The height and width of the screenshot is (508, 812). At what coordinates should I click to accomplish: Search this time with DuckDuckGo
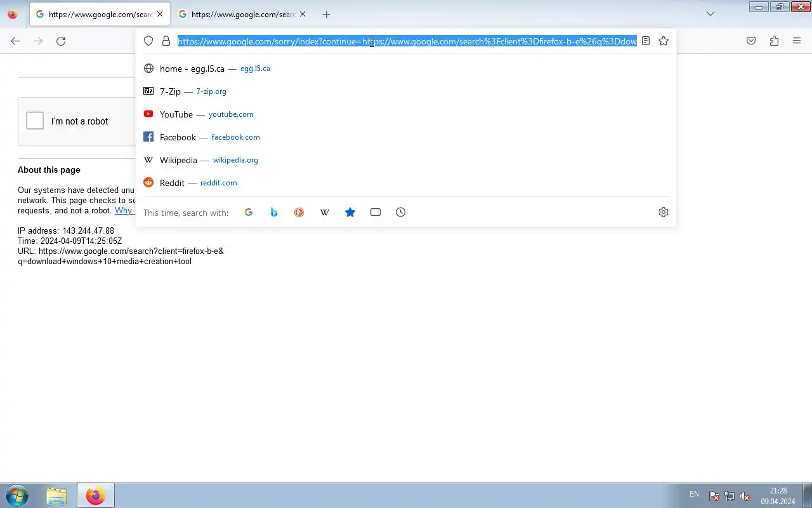[299, 212]
